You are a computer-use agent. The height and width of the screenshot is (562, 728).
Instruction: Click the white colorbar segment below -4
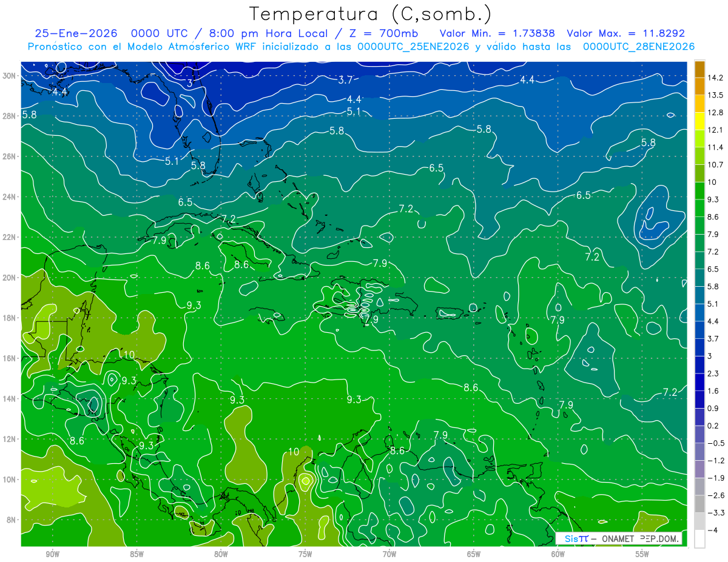(699, 538)
